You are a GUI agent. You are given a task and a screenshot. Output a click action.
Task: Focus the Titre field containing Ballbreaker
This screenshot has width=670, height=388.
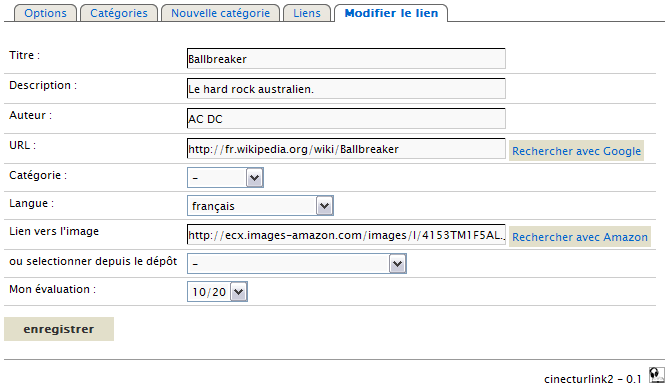346,59
